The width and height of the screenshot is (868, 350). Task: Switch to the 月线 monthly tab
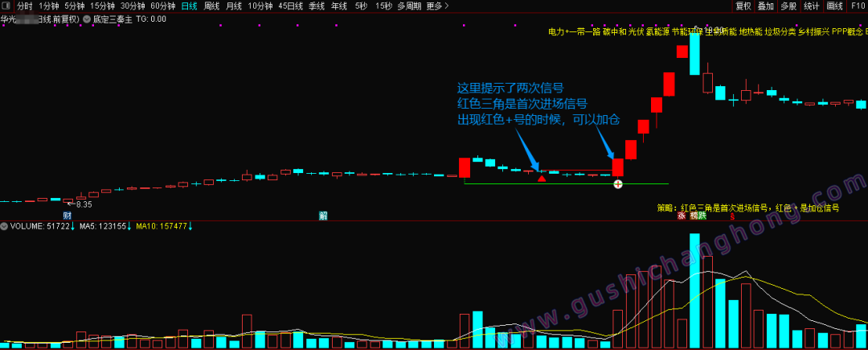click(x=234, y=6)
